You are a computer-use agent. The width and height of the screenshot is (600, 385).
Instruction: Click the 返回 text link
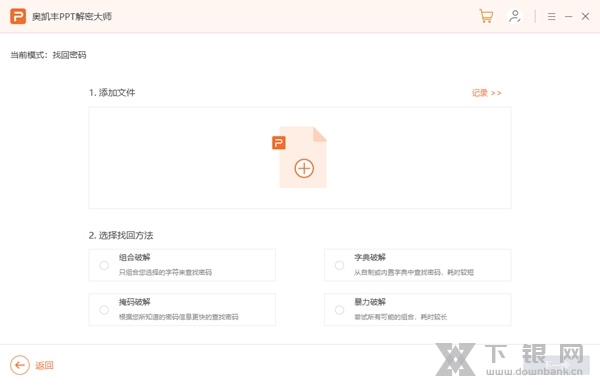44,365
